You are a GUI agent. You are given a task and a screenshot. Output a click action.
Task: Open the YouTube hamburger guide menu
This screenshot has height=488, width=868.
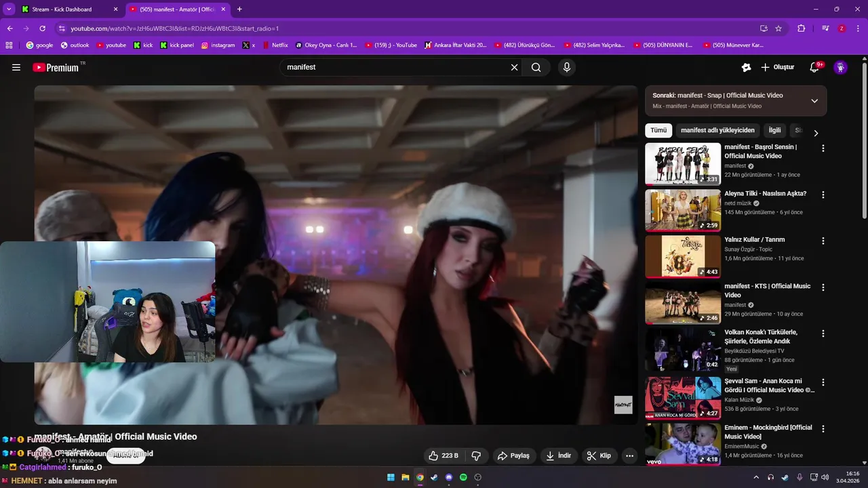pyautogui.click(x=16, y=67)
